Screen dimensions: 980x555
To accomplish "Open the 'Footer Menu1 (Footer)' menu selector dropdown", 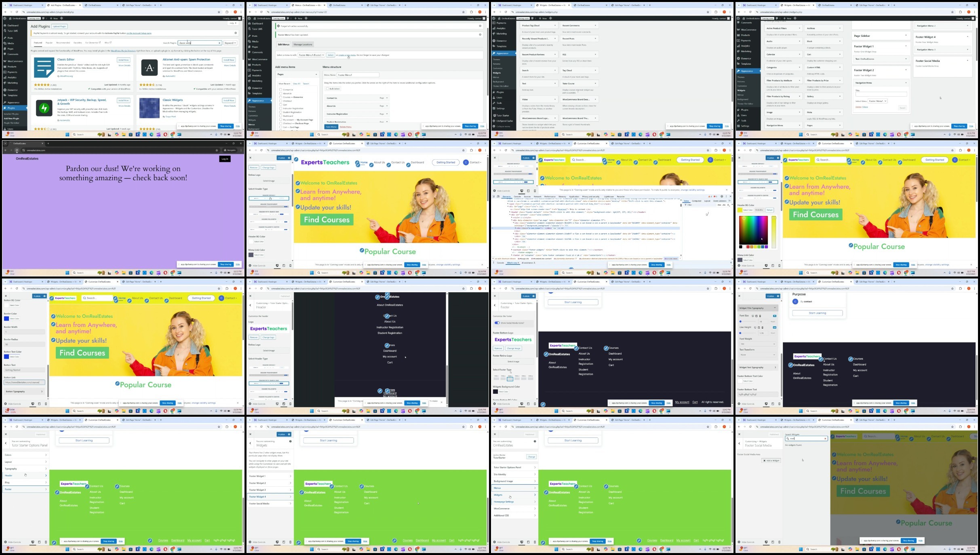I will [311, 55].
